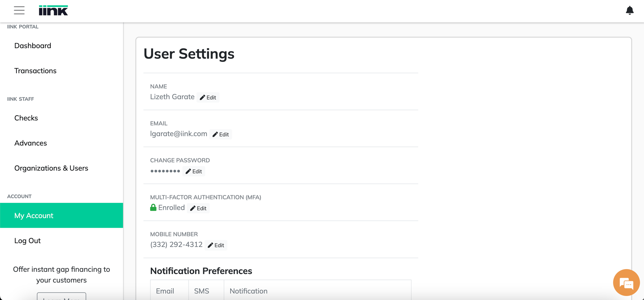Screen dimensions: 644x300
Task: Open the Advances page
Action: [x=31, y=143]
